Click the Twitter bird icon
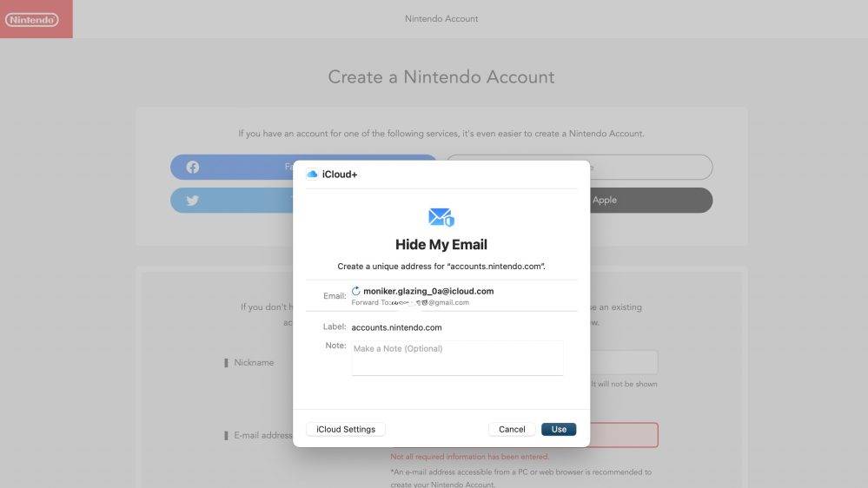868x488 pixels. pyautogui.click(x=193, y=200)
